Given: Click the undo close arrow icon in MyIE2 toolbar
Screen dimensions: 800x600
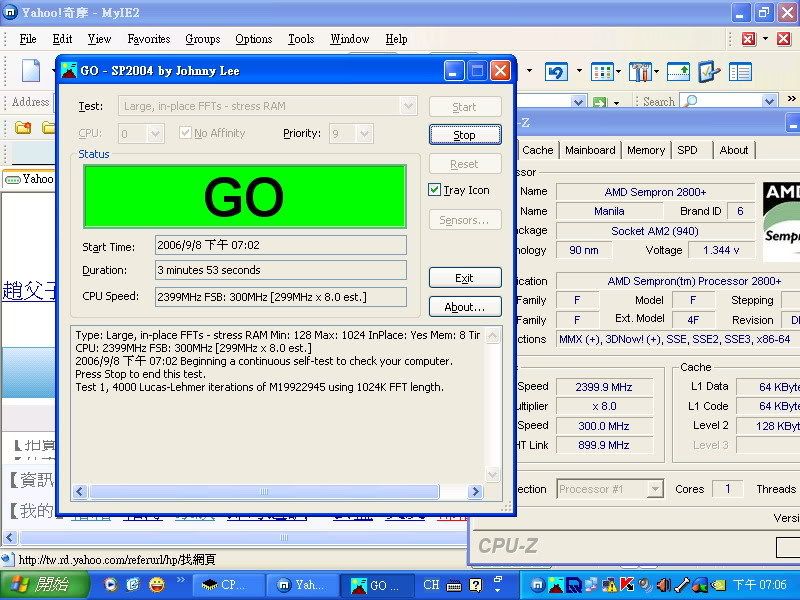Looking at the screenshot, I should 556,72.
